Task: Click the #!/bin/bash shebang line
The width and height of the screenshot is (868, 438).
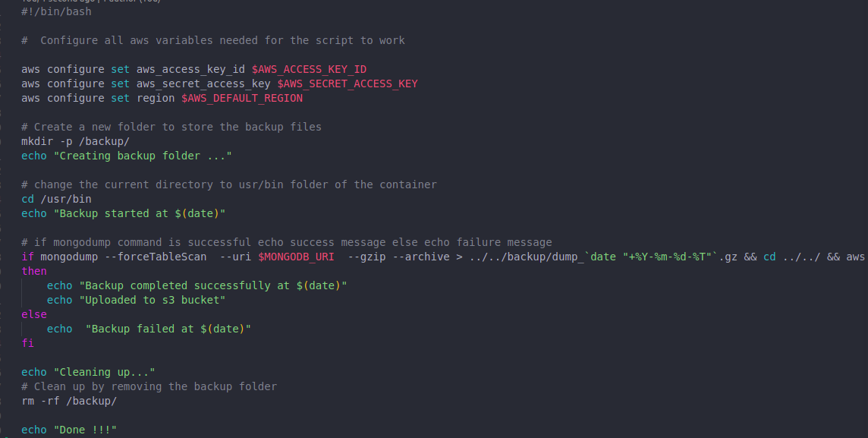Action: click(56, 11)
